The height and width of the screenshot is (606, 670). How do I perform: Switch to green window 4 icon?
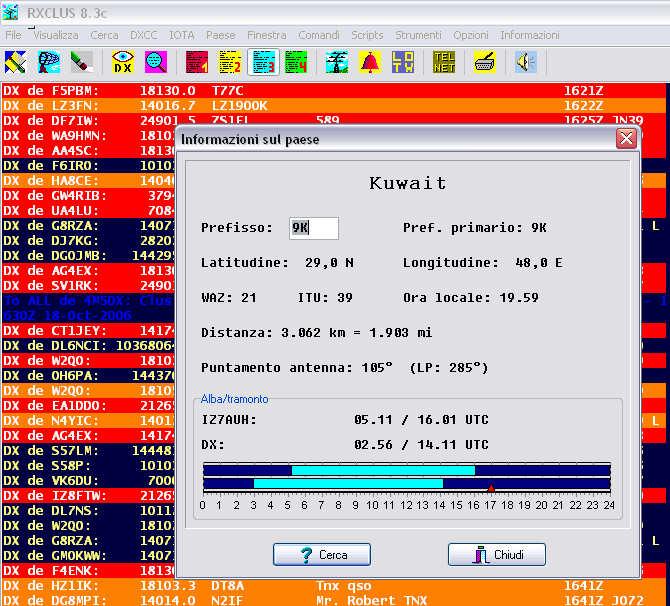(x=296, y=62)
